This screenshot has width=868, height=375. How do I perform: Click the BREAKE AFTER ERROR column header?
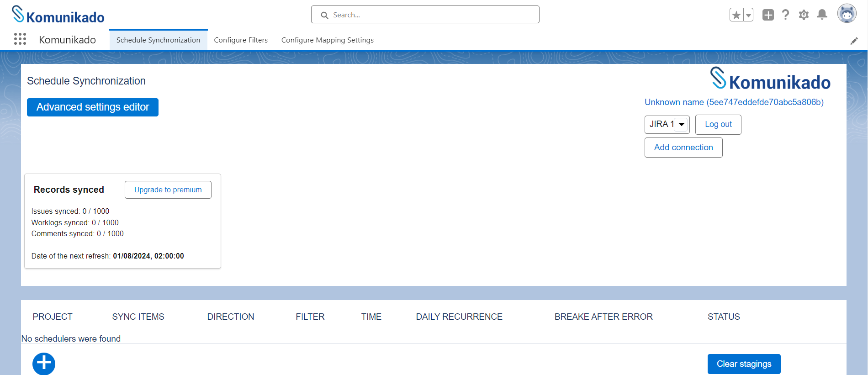point(603,317)
